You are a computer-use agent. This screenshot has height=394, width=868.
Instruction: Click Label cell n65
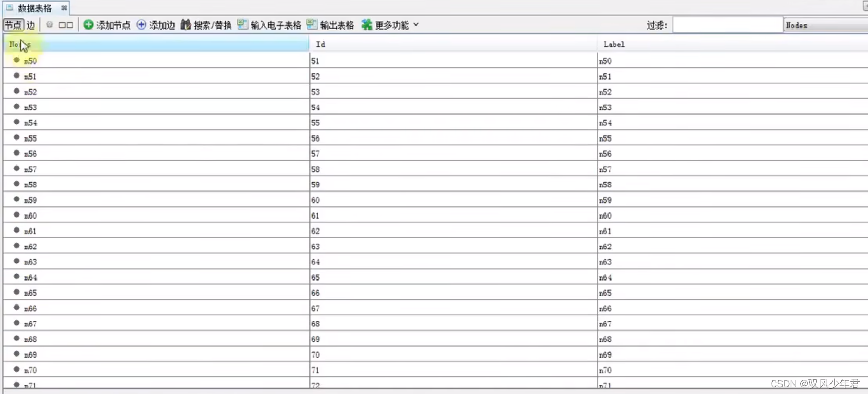[x=733, y=293]
